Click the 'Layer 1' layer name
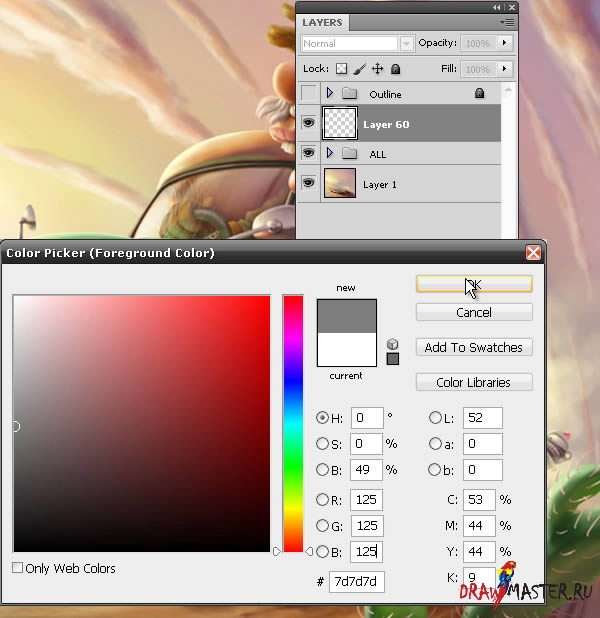The width and height of the screenshot is (600, 618). click(x=380, y=184)
